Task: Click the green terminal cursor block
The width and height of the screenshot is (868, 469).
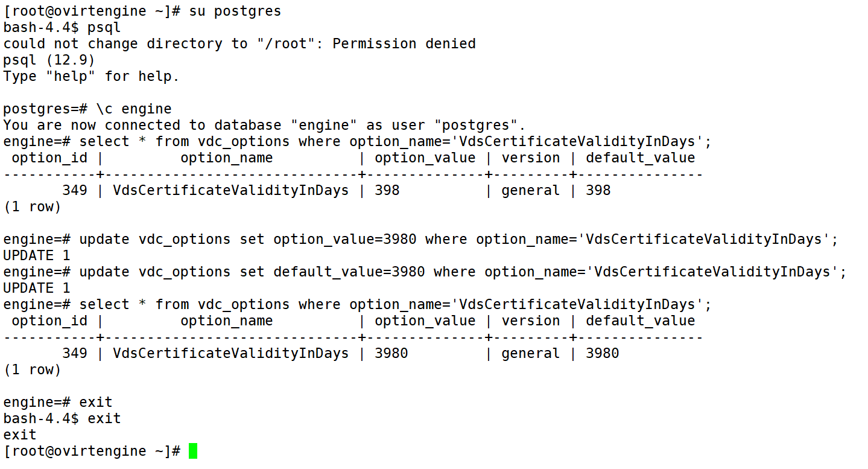Action: (x=193, y=451)
